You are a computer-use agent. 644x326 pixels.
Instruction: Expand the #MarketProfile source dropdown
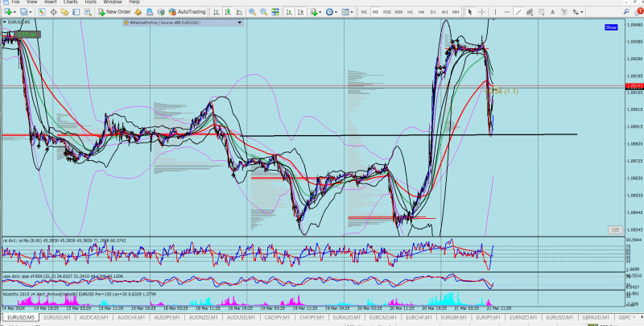[240, 23]
